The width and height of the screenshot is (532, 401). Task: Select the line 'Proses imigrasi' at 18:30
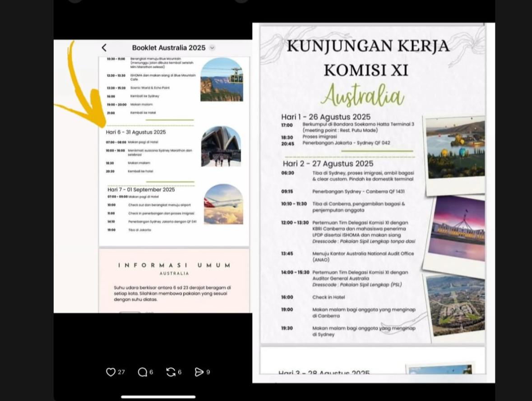click(x=319, y=137)
